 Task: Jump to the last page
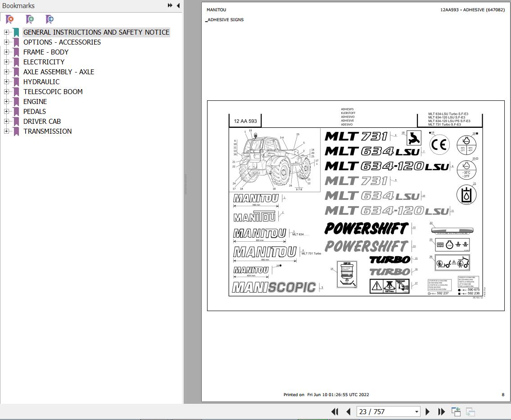tap(441, 412)
